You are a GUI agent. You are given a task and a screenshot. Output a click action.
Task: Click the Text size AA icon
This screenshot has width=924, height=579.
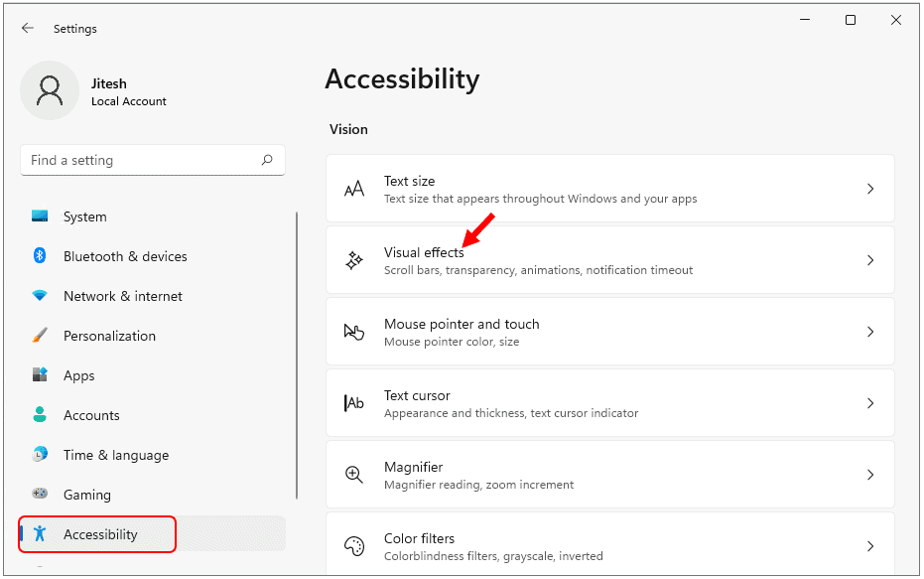(354, 190)
